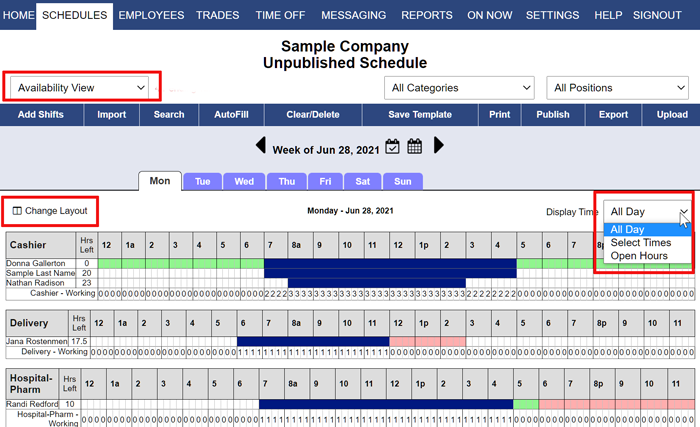Switch to the Tue tab

(202, 181)
